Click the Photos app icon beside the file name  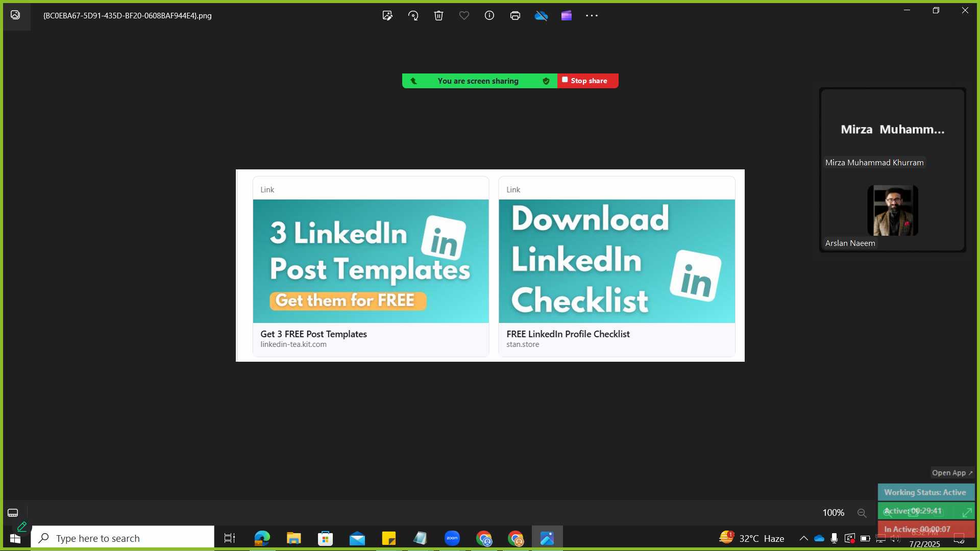(x=15, y=15)
